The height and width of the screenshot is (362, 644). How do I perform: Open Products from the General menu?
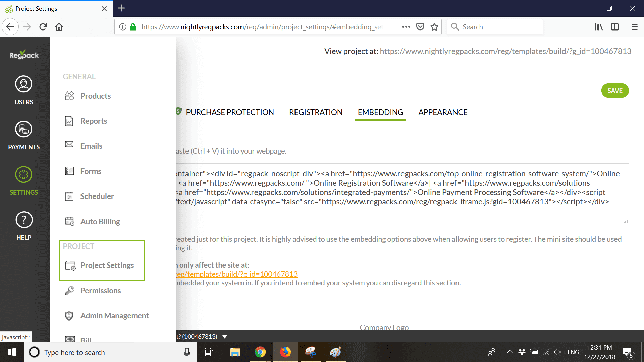click(x=95, y=96)
